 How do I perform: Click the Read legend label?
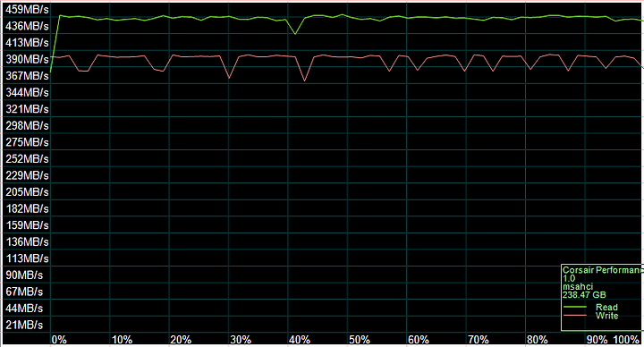[606, 307]
